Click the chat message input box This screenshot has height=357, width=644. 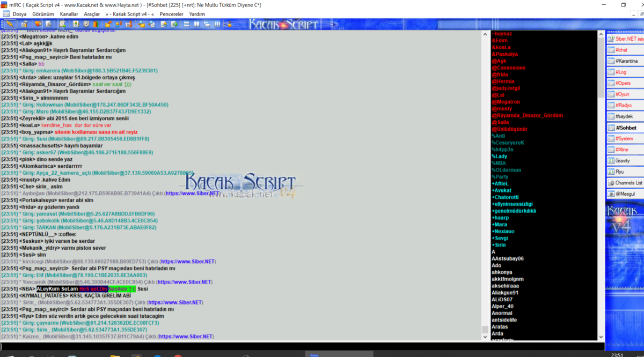[x=302, y=346]
